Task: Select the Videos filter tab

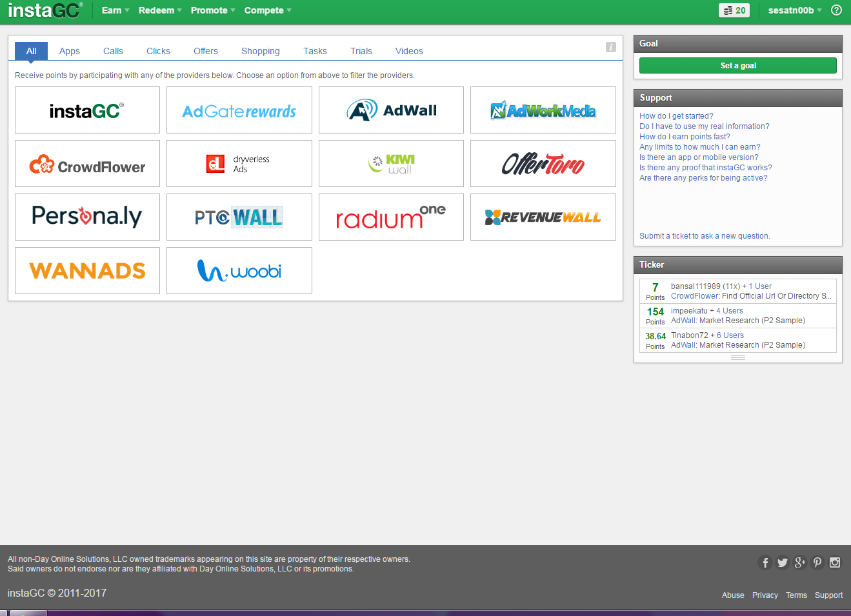Action: tap(409, 51)
